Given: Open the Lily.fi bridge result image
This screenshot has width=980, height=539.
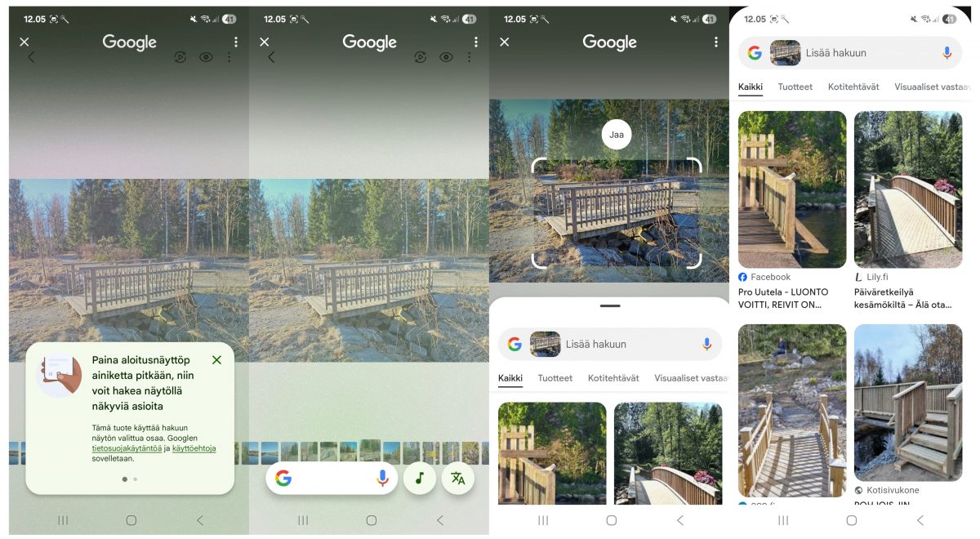Looking at the screenshot, I should pos(908,189).
